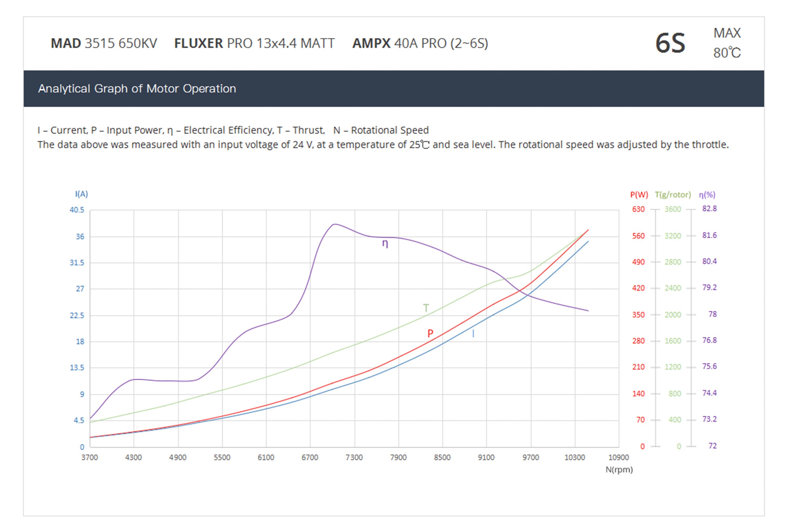Viewport: 793px width, 532px height.
Task: Click the η(%) axis title
Action: 707,195
